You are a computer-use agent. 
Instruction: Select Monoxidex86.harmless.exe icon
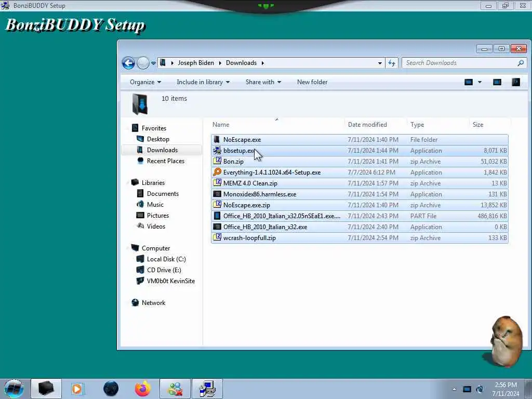click(x=217, y=194)
